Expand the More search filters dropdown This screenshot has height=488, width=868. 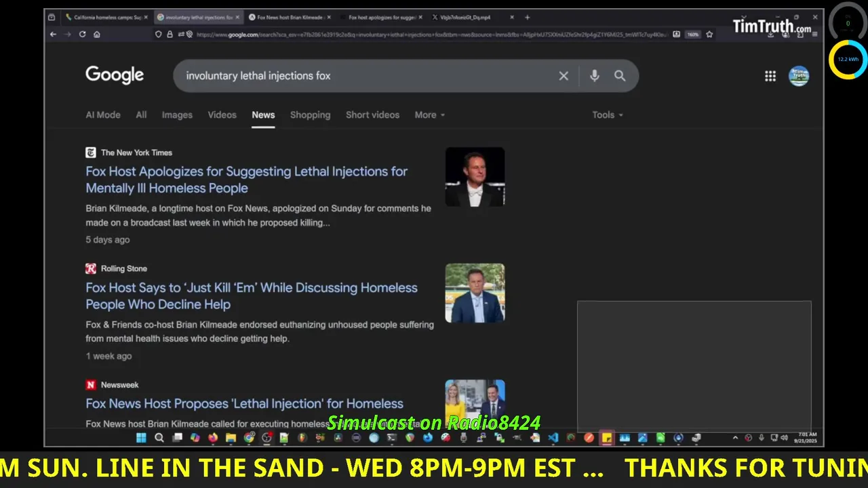429,115
